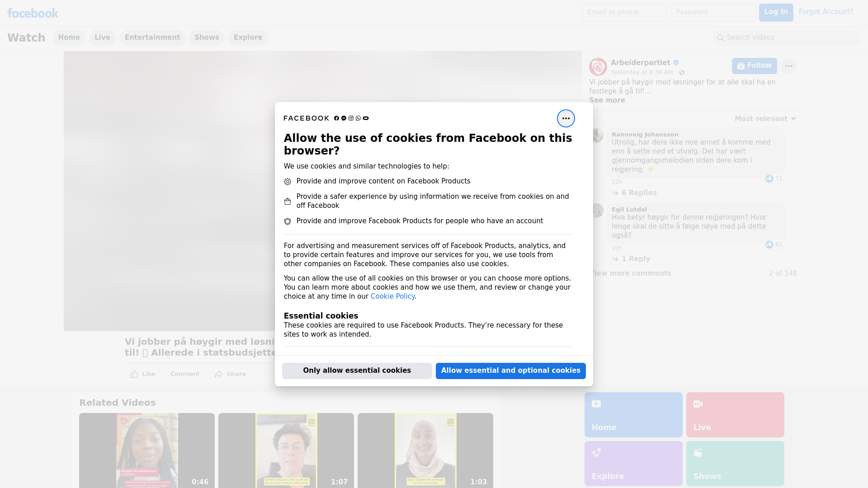Click commenter name Egil Lutdal
Image resolution: width=868 pixels, height=488 pixels.
(x=629, y=210)
